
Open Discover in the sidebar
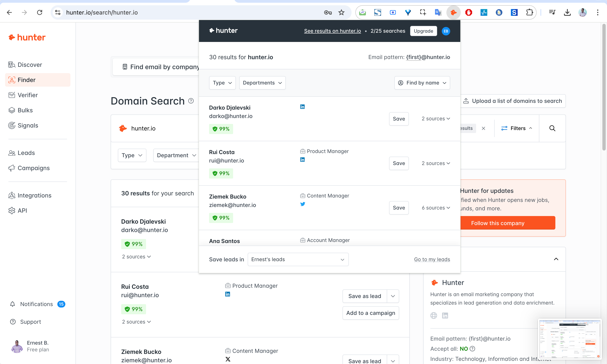[x=38, y=65]
